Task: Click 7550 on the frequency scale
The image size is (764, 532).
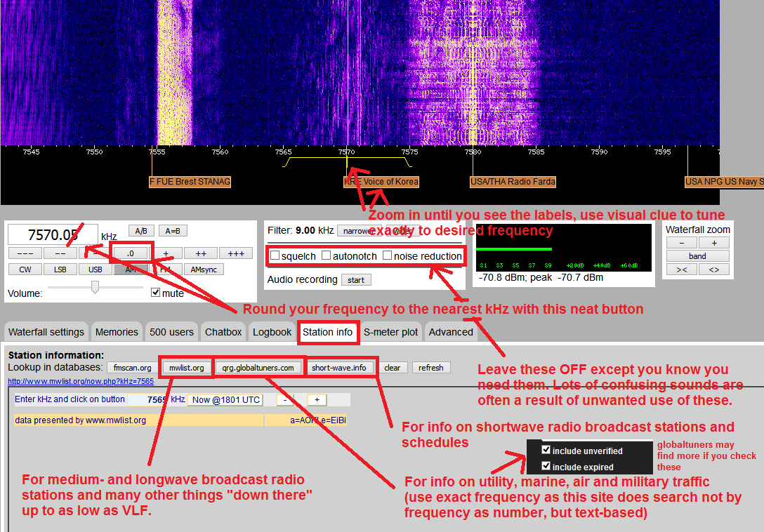Action: [95, 152]
